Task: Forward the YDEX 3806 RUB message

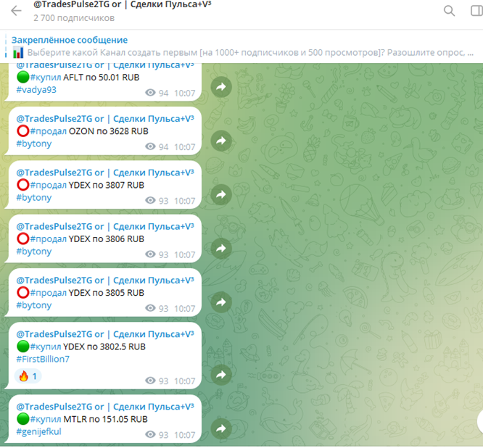Action: click(x=221, y=249)
